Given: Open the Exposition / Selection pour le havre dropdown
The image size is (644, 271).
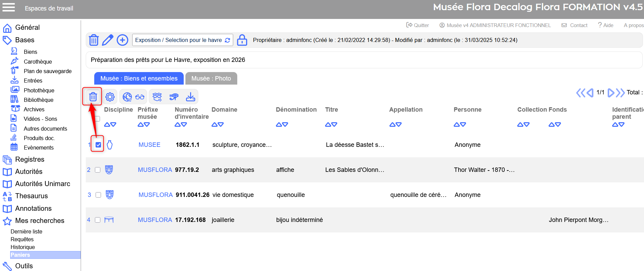Looking at the screenshot, I should click(x=182, y=40).
